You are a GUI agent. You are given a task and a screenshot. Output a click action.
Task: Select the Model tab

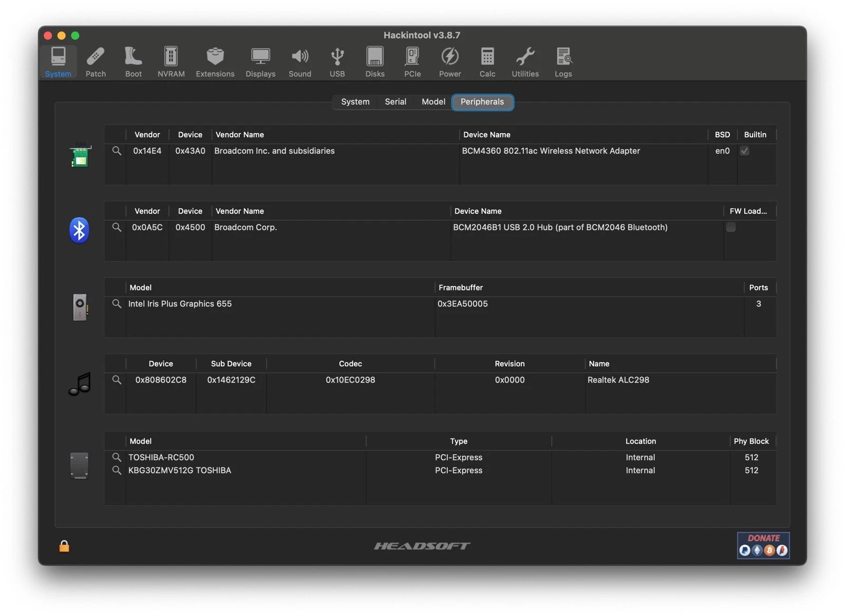[433, 102]
